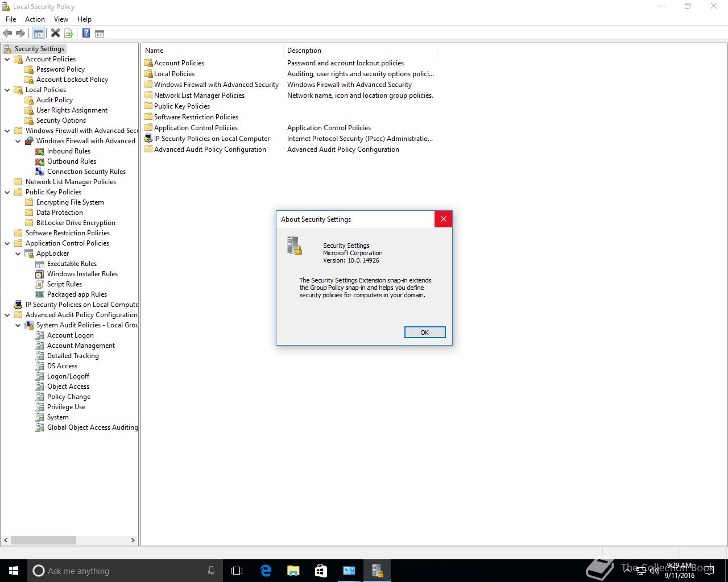Launch Microsoft Edge from the taskbar
Screen dimensions: 728x582
coord(266,571)
